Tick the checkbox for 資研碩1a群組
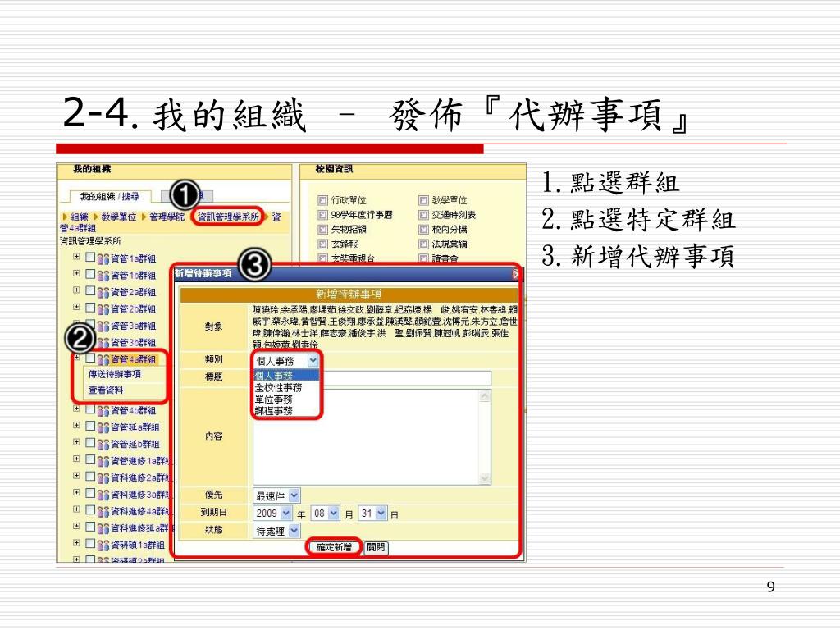840x630 pixels. click(x=90, y=544)
